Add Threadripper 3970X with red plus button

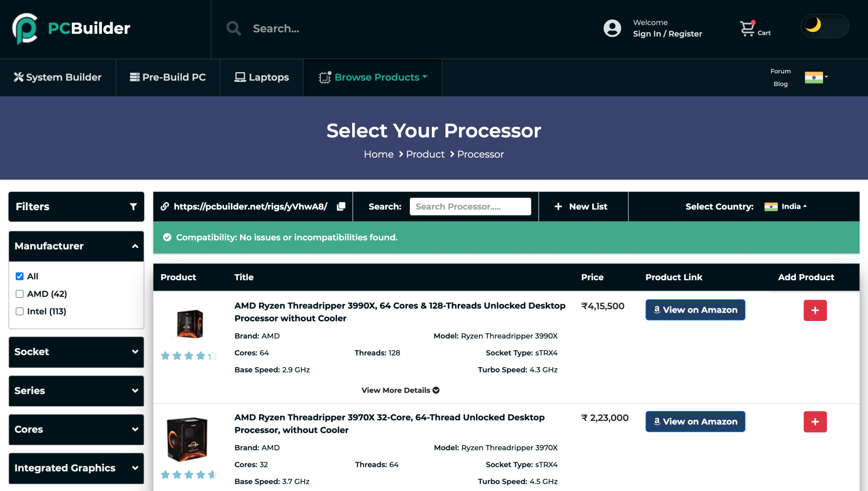(815, 422)
